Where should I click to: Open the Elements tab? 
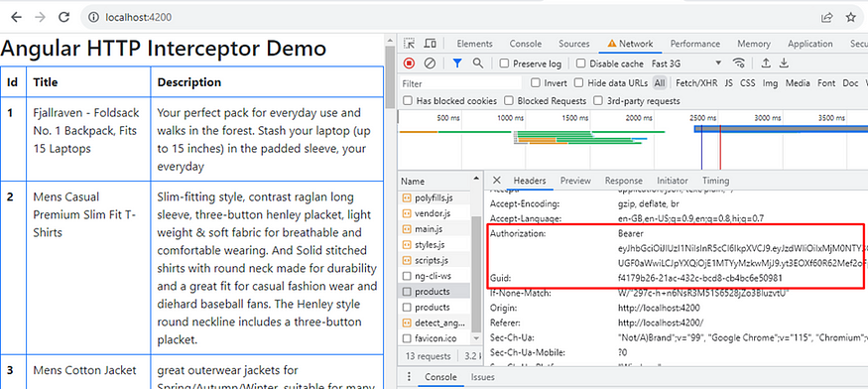(x=474, y=44)
